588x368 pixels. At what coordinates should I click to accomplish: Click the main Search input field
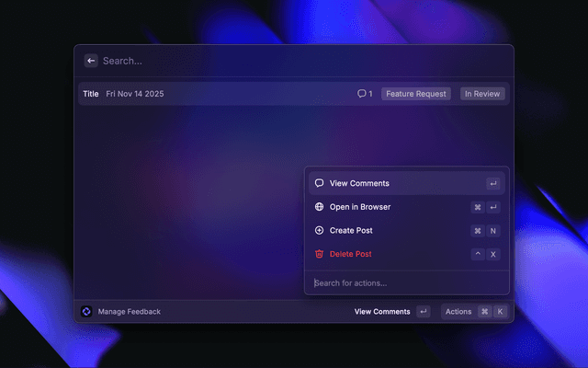(x=294, y=61)
